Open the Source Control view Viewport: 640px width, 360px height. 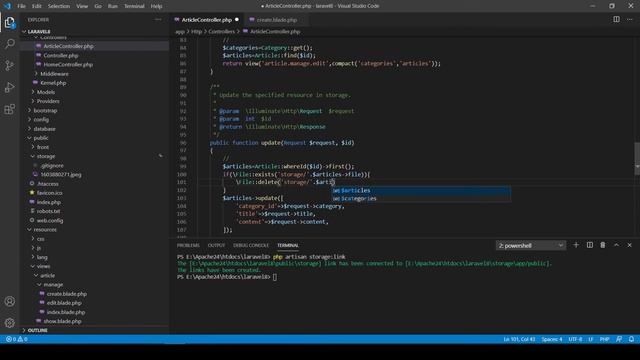(x=10, y=65)
